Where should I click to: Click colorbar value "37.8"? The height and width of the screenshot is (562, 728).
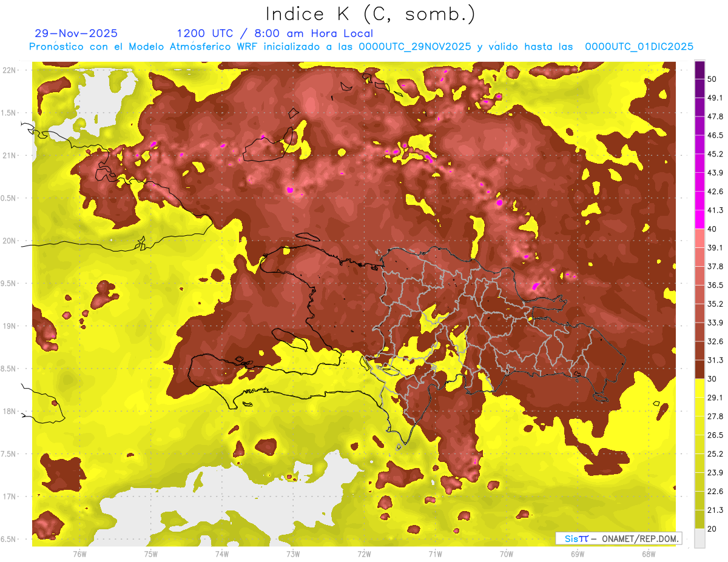pyautogui.click(x=715, y=266)
